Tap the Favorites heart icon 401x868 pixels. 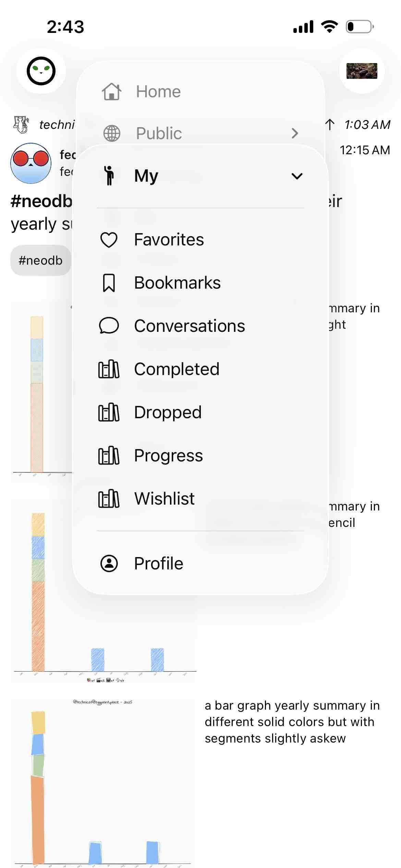(x=109, y=240)
